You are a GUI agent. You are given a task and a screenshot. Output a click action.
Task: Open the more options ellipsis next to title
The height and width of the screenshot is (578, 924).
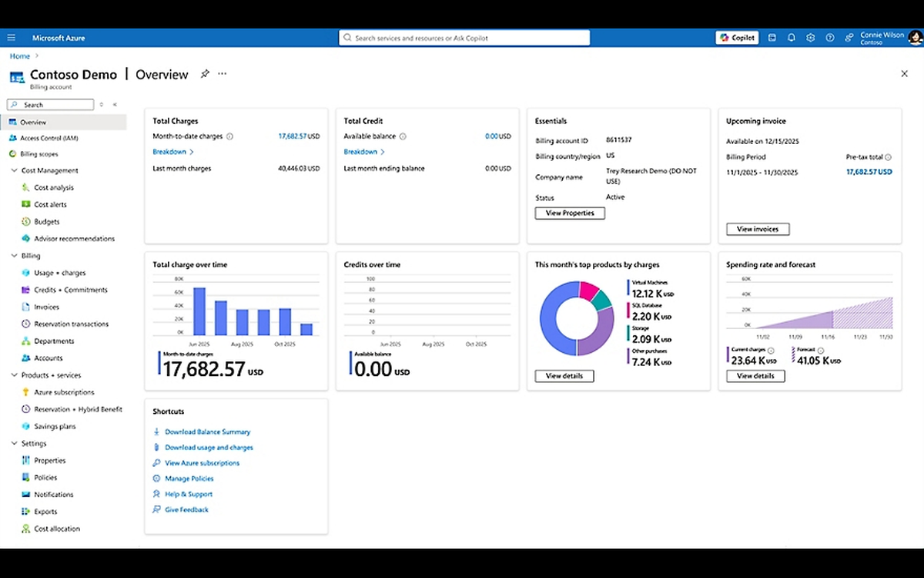click(x=223, y=74)
